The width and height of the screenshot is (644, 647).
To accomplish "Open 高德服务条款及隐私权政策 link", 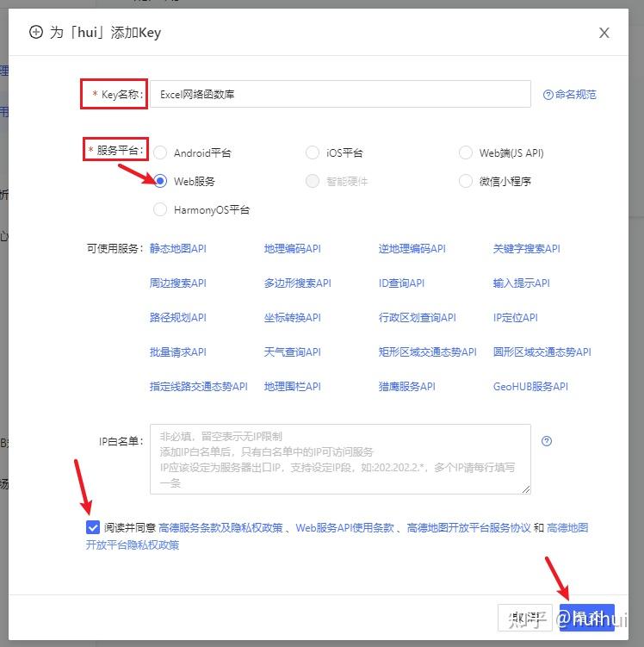I will (220, 527).
